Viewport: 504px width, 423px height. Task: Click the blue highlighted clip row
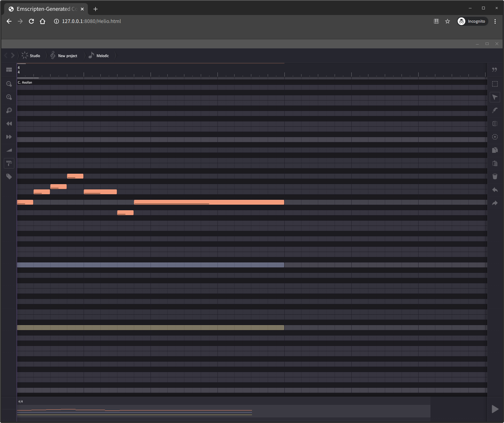click(151, 265)
